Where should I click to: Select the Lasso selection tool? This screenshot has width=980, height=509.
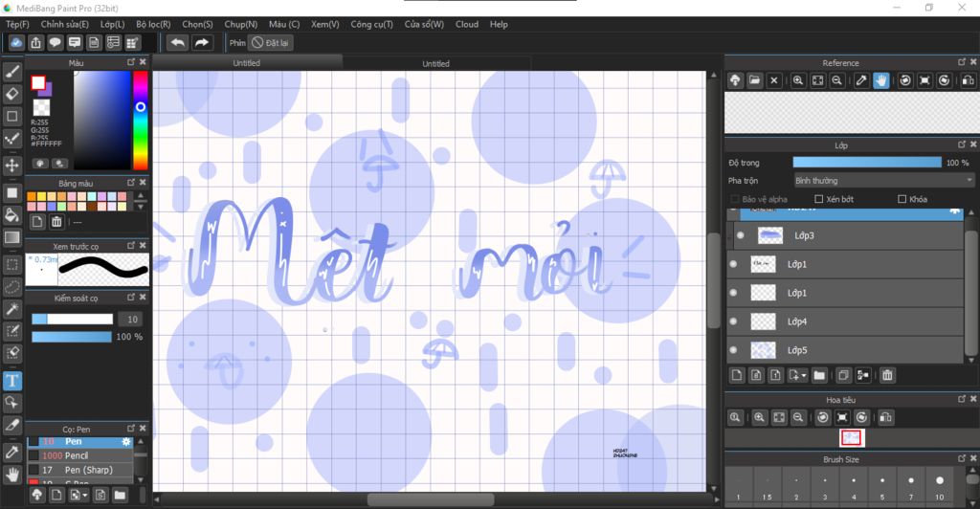tap(11, 287)
